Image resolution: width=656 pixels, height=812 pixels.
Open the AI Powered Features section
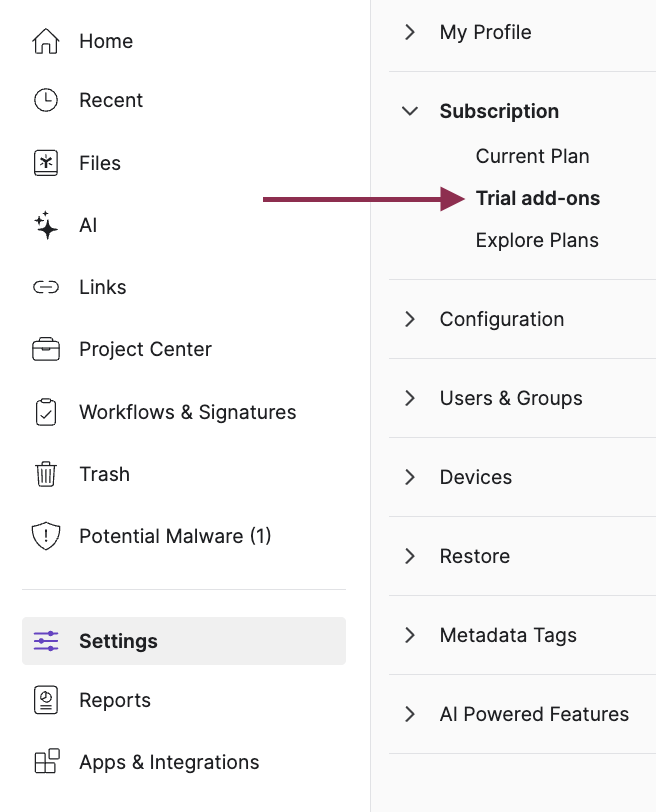410,714
